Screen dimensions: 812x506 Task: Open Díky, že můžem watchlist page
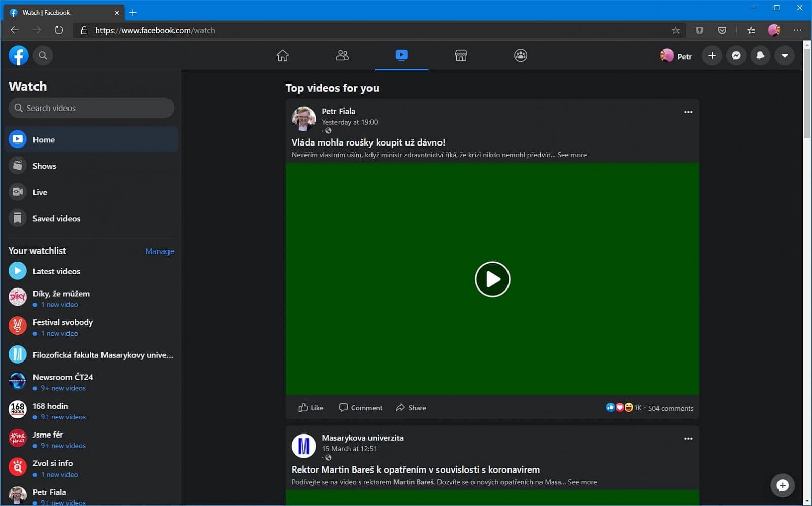click(91, 298)
